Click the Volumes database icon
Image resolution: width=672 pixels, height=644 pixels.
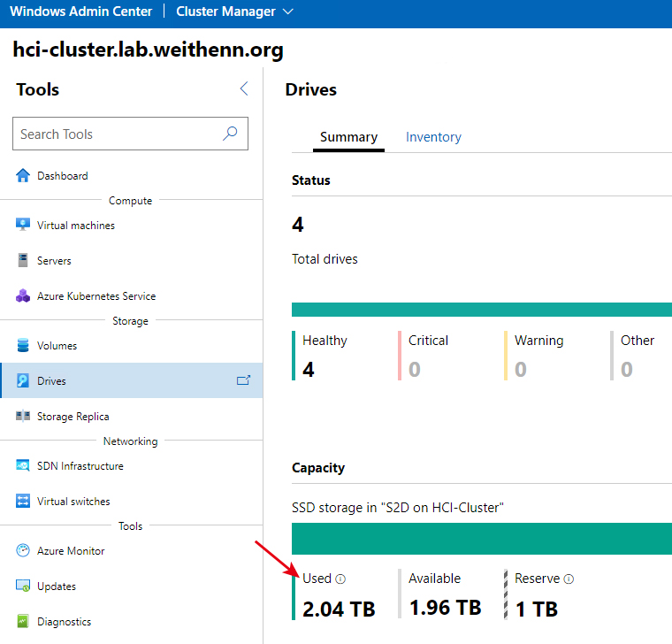tap(23, 345)
